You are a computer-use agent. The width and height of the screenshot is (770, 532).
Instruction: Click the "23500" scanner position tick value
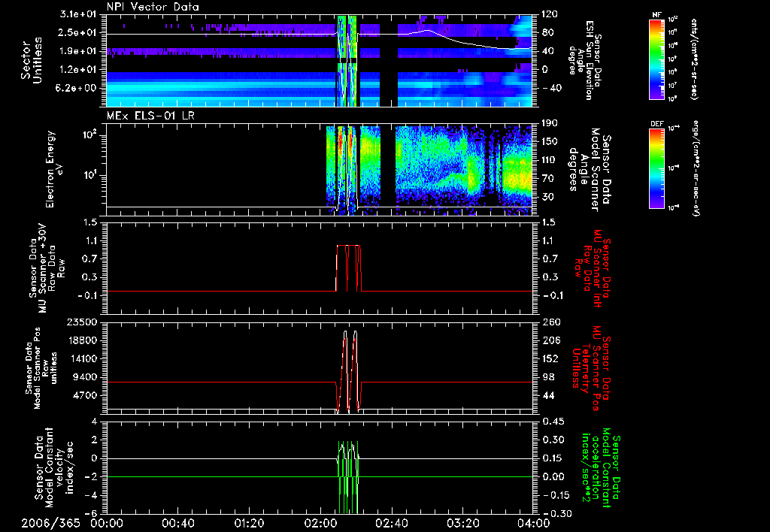[x=83, y=322]
